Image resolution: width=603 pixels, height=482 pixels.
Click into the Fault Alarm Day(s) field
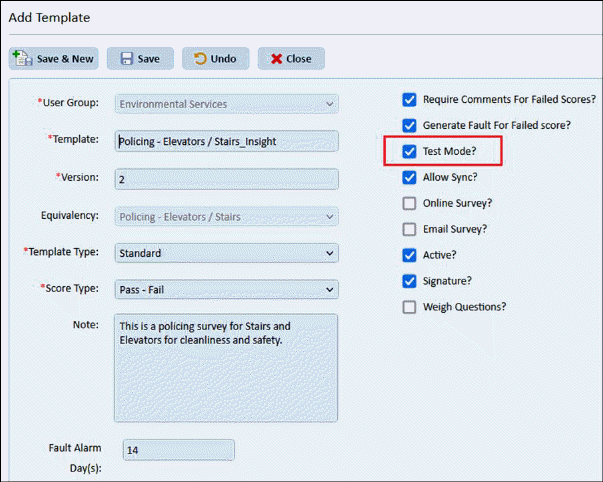(x=179, y=450)
